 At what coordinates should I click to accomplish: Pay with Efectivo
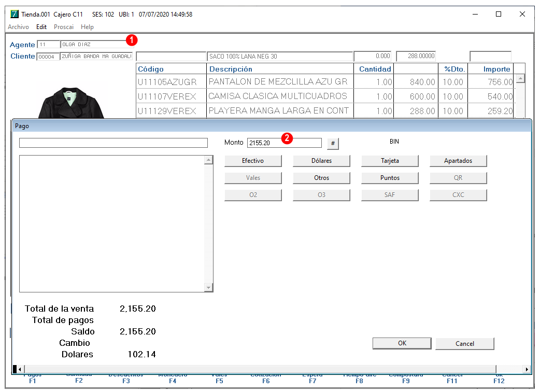pos(253,161)
